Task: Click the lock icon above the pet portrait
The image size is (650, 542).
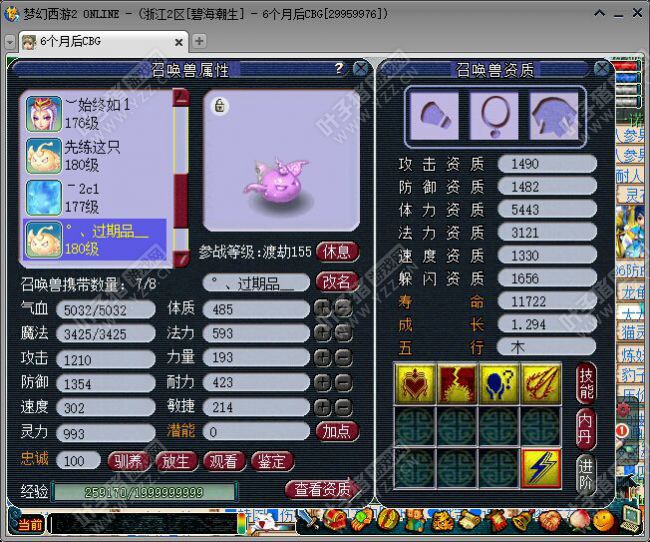Action: coord(220,106)
